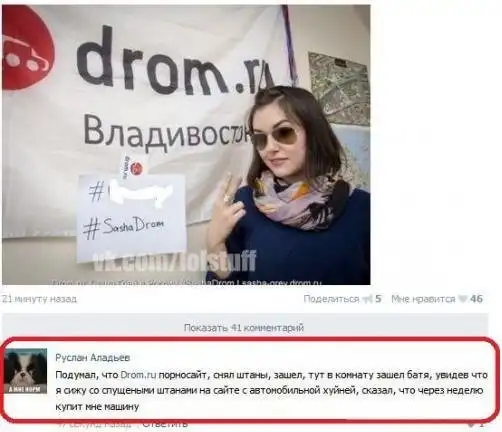The image size is (502, 432).
Task: Follow the Drom.ru link in comment
Action: point(138,375)
